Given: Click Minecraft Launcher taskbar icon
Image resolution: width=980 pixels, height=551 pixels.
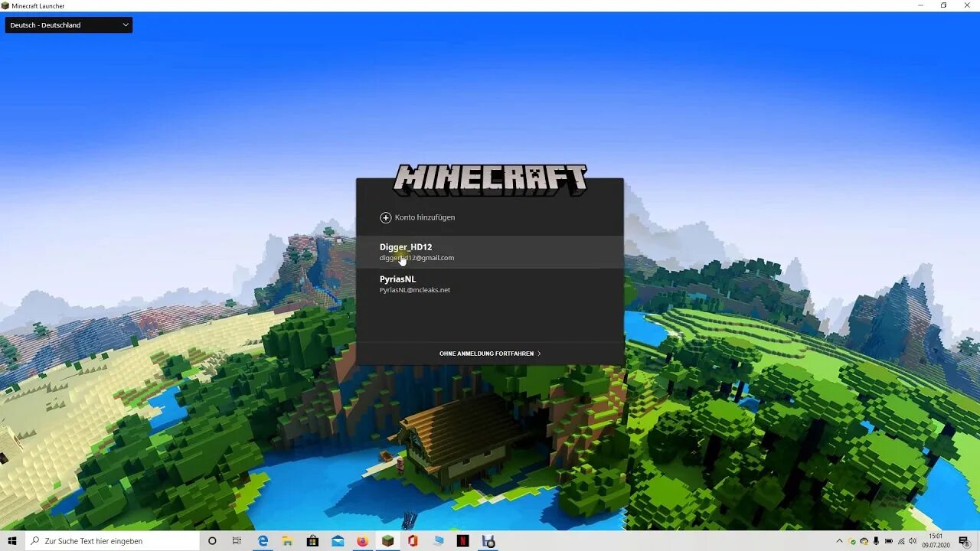Looking at the screenshot, I should 388,541.
